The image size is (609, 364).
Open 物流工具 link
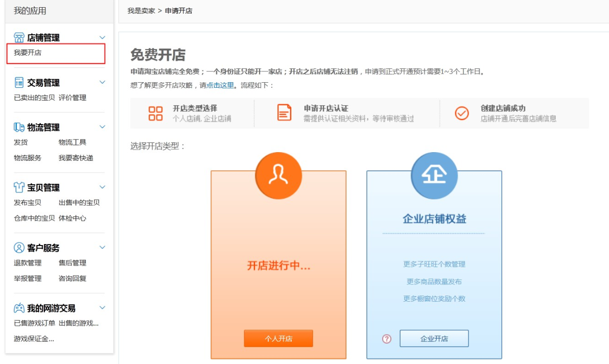point(73,142)
